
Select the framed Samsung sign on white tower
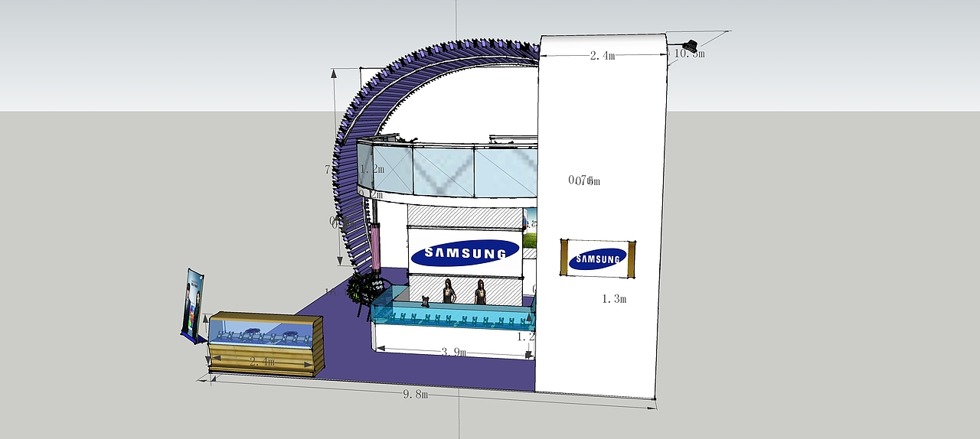(x=598, y=259)
